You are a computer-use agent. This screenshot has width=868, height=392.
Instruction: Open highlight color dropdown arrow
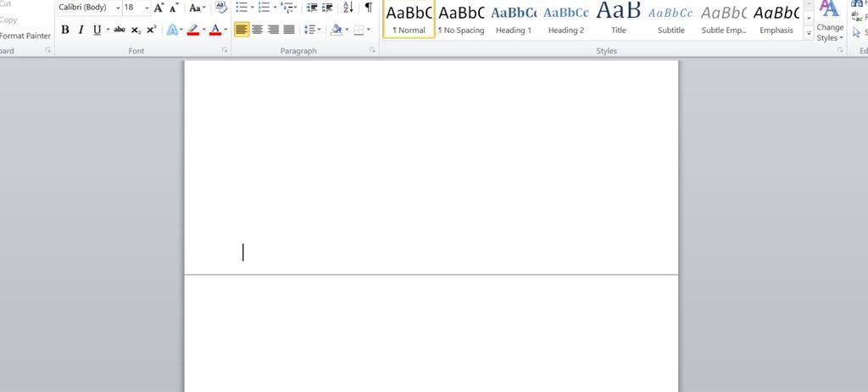[203, 30]
